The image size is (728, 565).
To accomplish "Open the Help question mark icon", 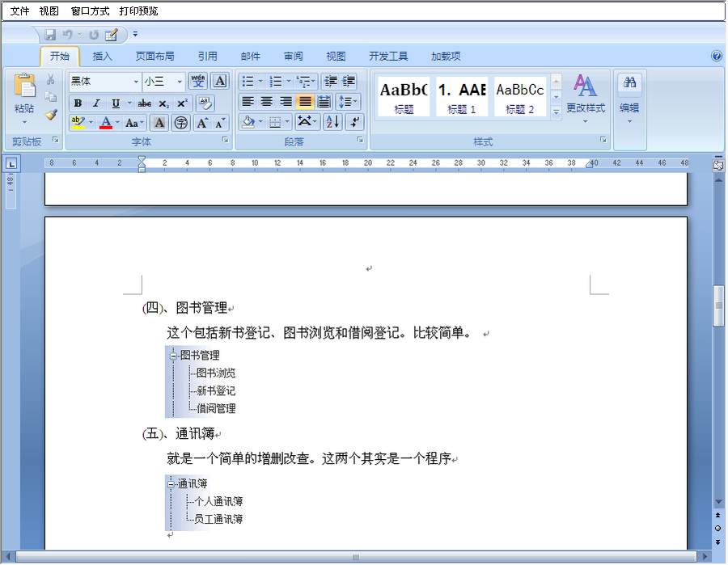I will tap(717, 56).
